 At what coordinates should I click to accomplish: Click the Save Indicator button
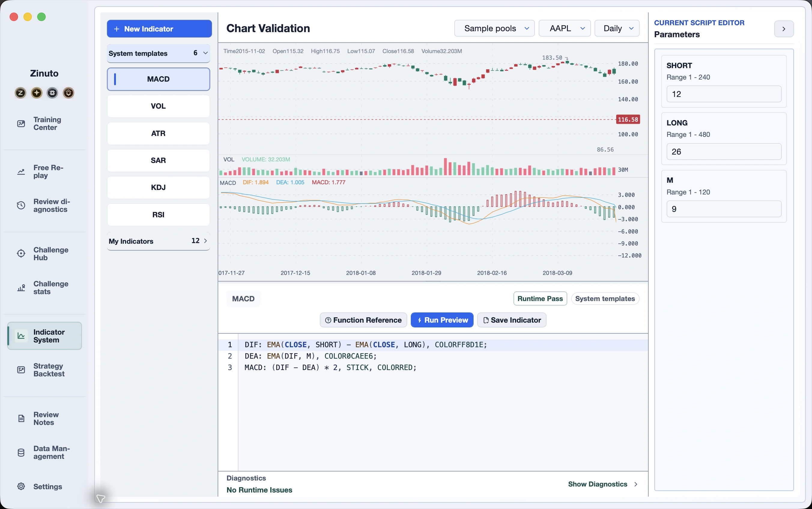(x=512, y=320)
